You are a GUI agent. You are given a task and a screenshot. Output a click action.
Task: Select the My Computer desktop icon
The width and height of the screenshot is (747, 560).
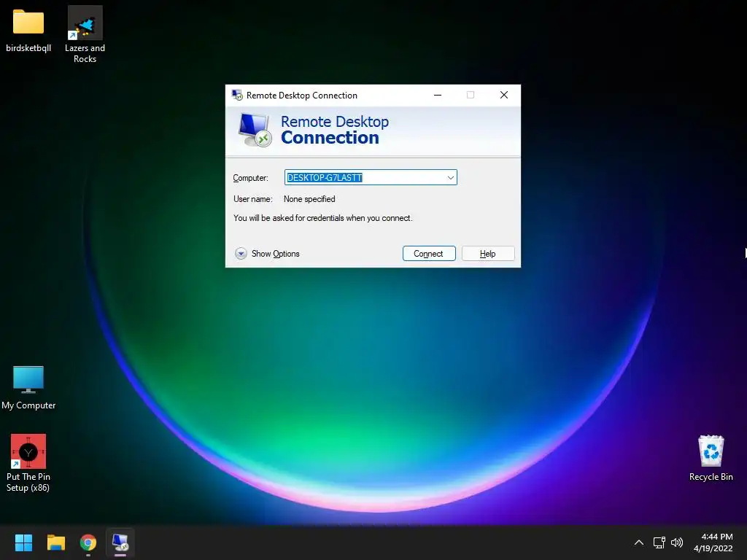pos(28,387)
